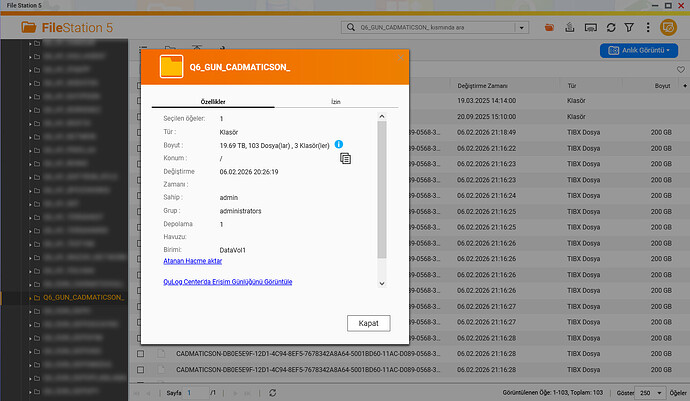Image resolution: width=690 pixels, height=401 pixels.
Task: Click the refresh icon in bottom pagination bar
Action: [273, 394]
